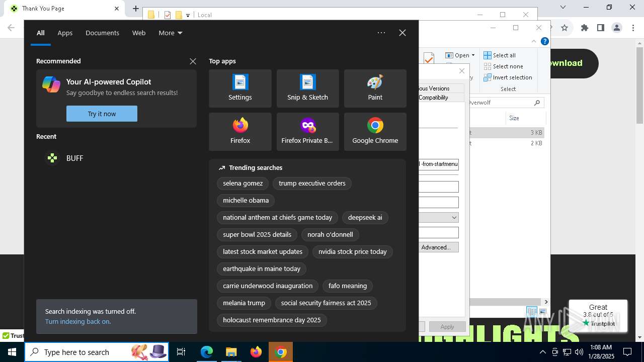Image resolution: width=644 pixels, height=362 pixels.
Task: Launch Firefox from Top apps
Action: (240, 132)
